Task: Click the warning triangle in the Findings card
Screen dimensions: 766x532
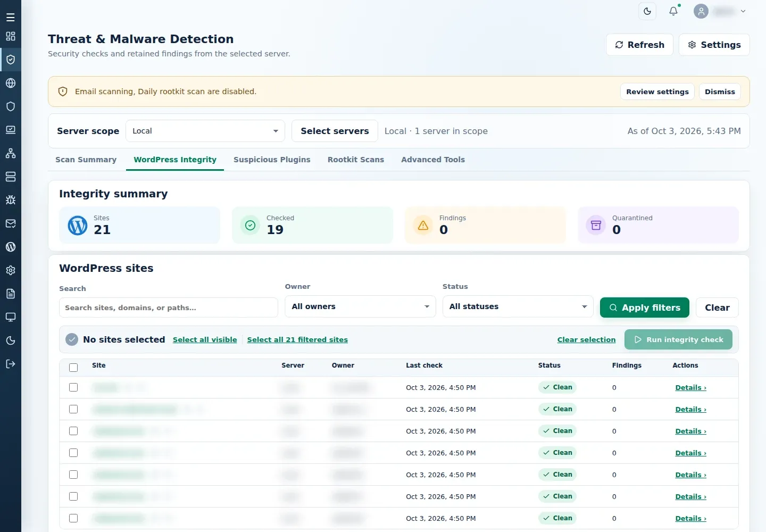Action: point(423,226)
